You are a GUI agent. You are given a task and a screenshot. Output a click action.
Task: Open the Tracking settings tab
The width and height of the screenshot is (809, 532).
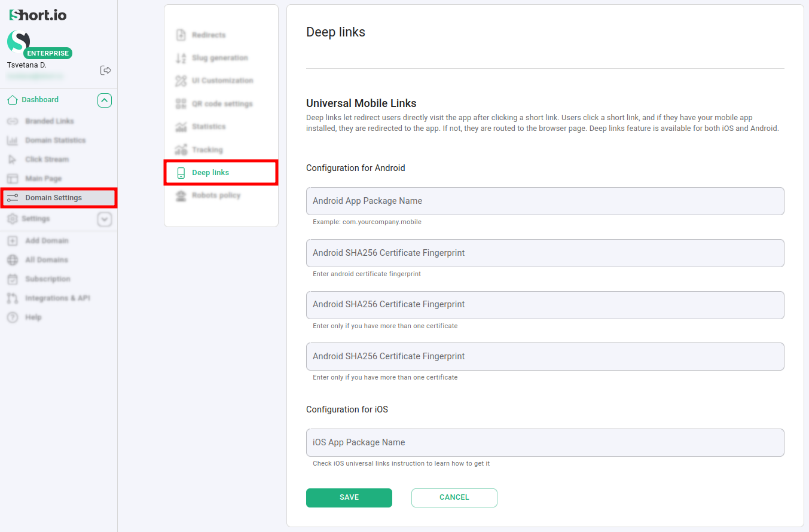pos(207,150)
